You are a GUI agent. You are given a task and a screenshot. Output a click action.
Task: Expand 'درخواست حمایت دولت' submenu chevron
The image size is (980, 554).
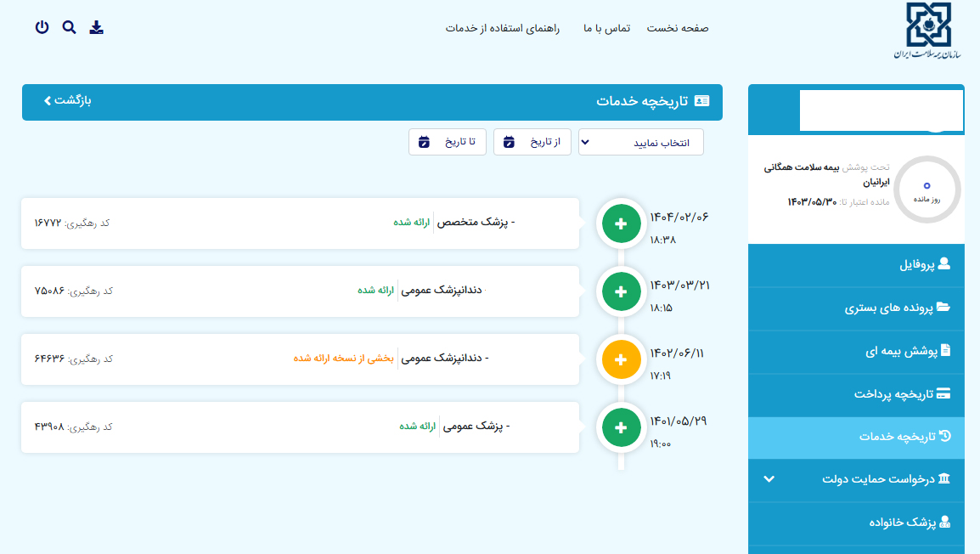click(769, 479)
